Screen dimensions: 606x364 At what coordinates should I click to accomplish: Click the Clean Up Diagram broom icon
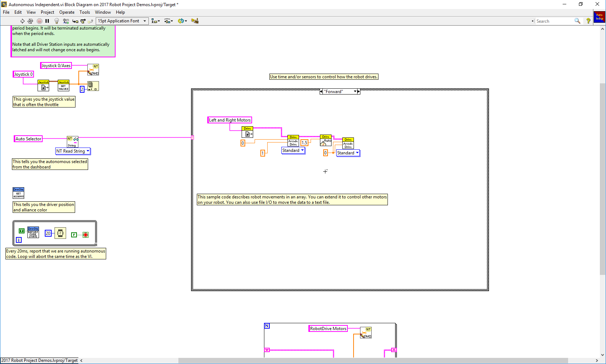pyautogui.click(x=195, y=21)
